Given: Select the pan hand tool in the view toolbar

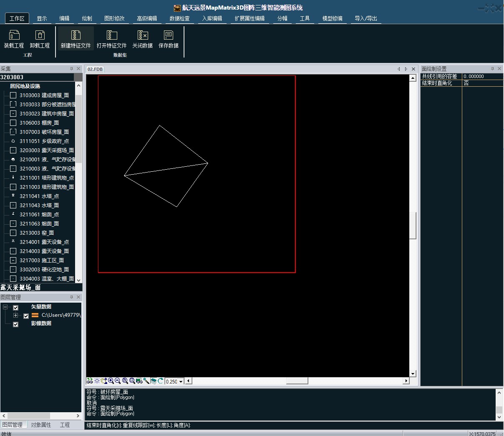Looking at the screenshot, I should (103, 381).
